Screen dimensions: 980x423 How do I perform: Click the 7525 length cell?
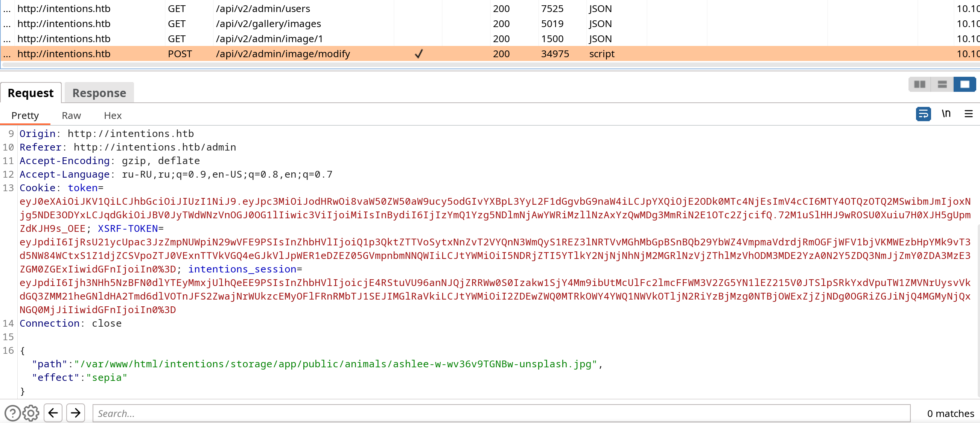[x=552, y=8]
